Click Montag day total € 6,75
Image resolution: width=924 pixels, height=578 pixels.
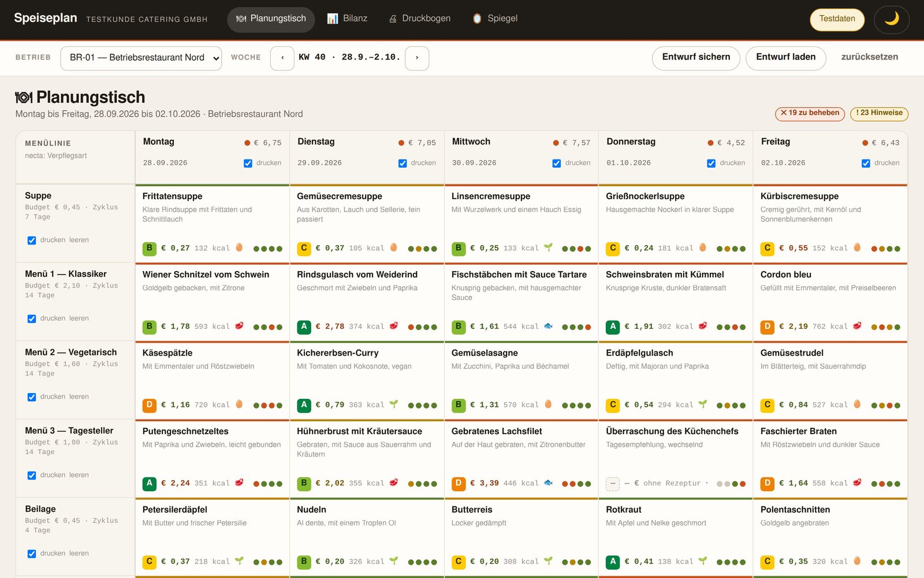(x=268, y=143)
